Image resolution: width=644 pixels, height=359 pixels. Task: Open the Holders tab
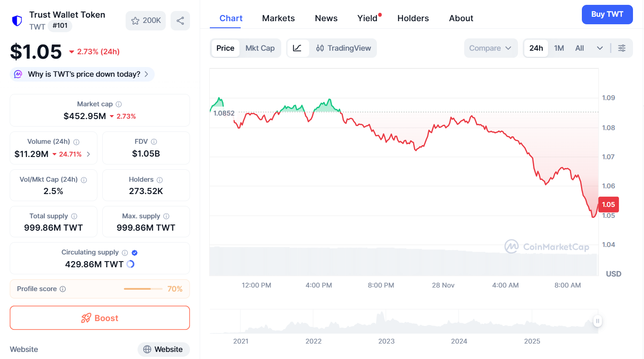click(x=413, y=18)
